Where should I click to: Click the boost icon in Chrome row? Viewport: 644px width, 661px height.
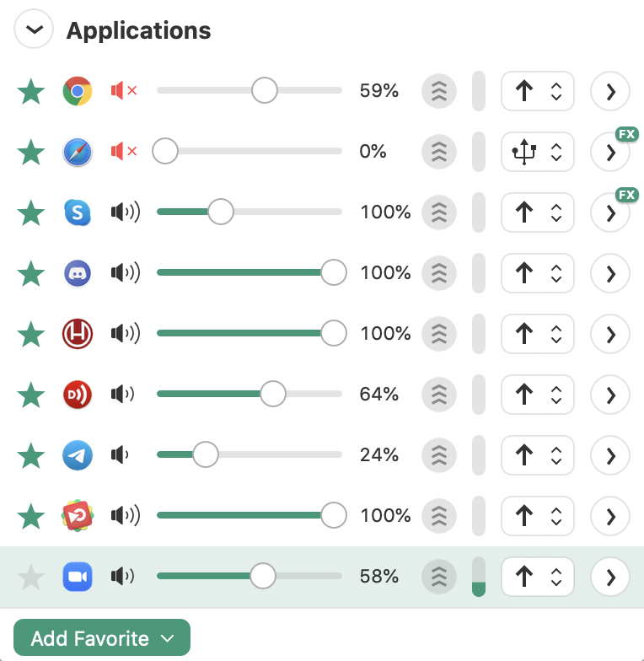coord(438,91)
